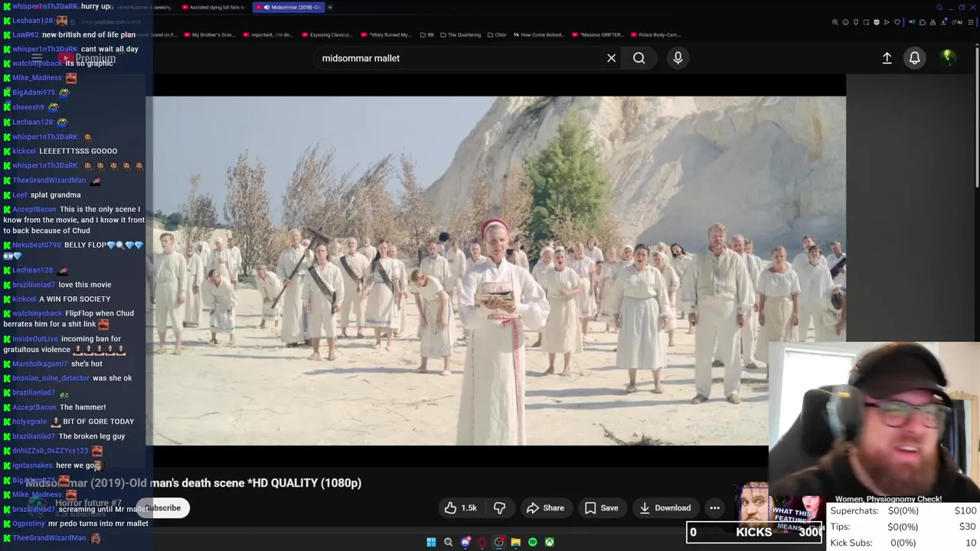Expand The Quartering bookmarks folder
The height and width of the screenshot is (551, 980).
[x=460, y=34]
